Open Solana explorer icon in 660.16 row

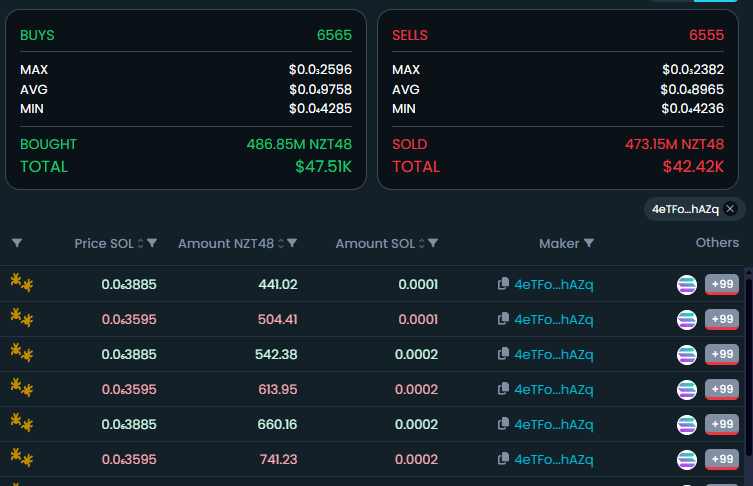tap(687, 425)
